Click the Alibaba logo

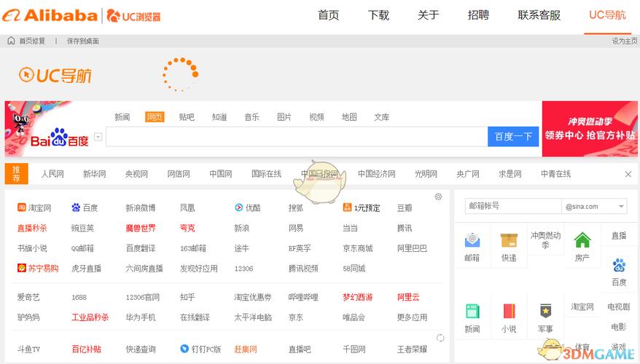click(50, 15)
